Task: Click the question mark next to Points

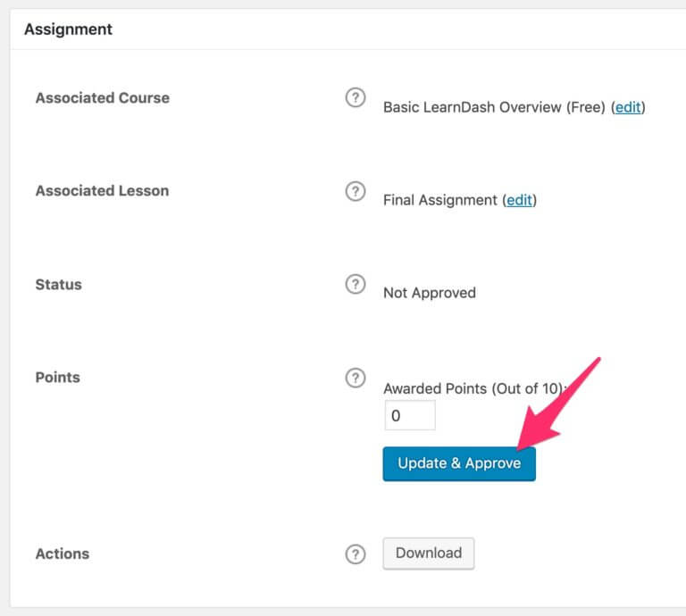Action: point(356,378)
